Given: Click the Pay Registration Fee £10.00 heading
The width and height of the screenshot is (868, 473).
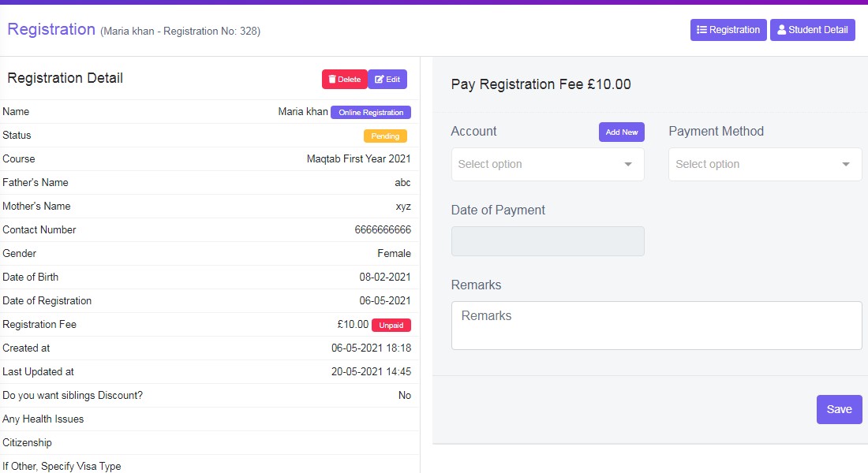Looking at the screenshot, I should 541,84.
